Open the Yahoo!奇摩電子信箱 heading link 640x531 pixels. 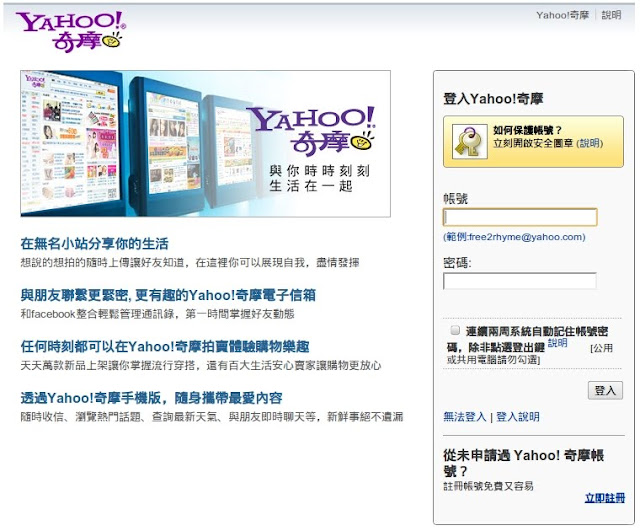pos(168,295)
